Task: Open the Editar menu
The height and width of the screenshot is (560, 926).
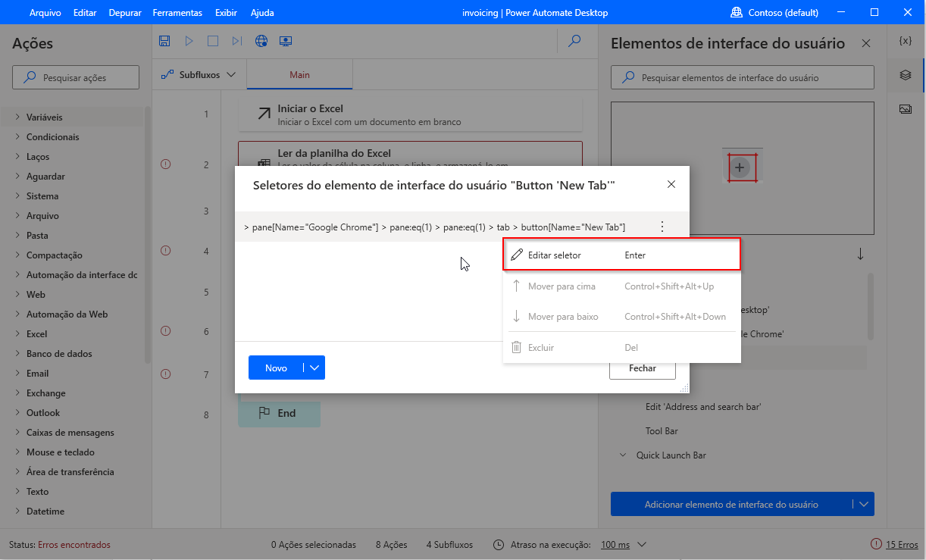Action: (x=85, y=13)
